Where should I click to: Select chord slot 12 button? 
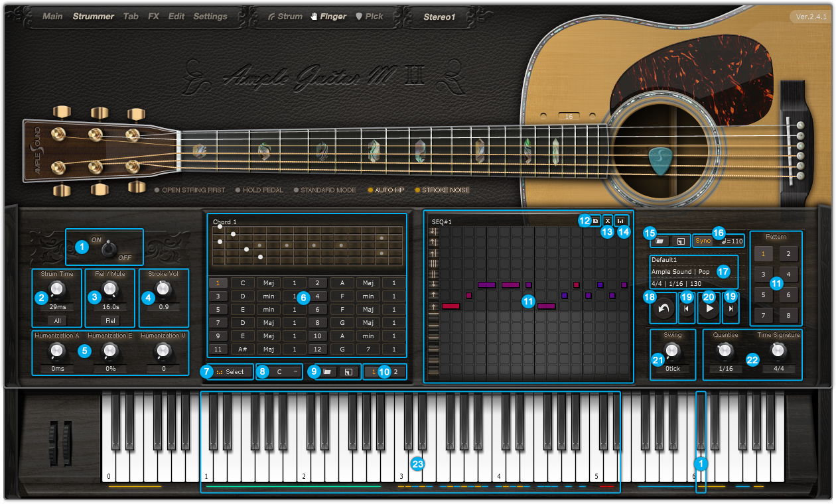(317, 349)
